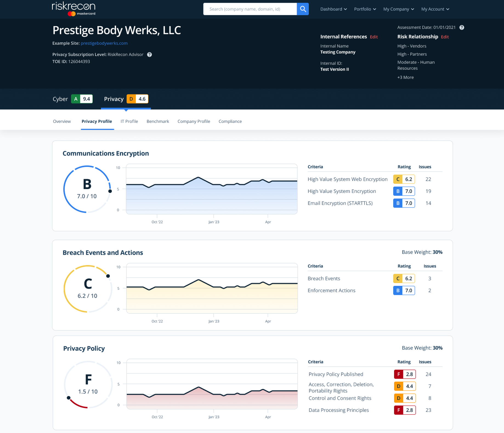504x433 pixels.
Task: Click B 7.0 badge for High Value System Encryption
Action: [x=404, y=191]
